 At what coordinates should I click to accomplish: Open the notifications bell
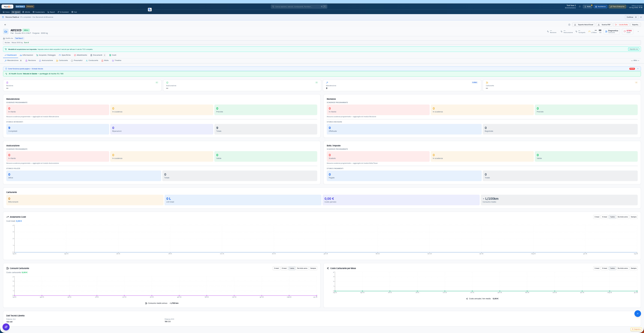[580, 7]
